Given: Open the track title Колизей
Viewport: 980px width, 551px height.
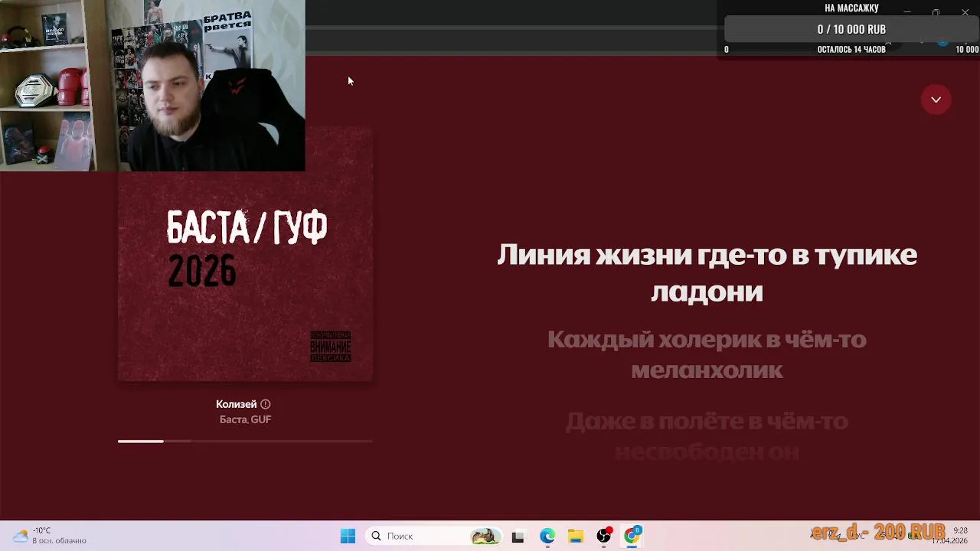Looking at the screenshot, I should pyautogui.click(x=236, y=404).
